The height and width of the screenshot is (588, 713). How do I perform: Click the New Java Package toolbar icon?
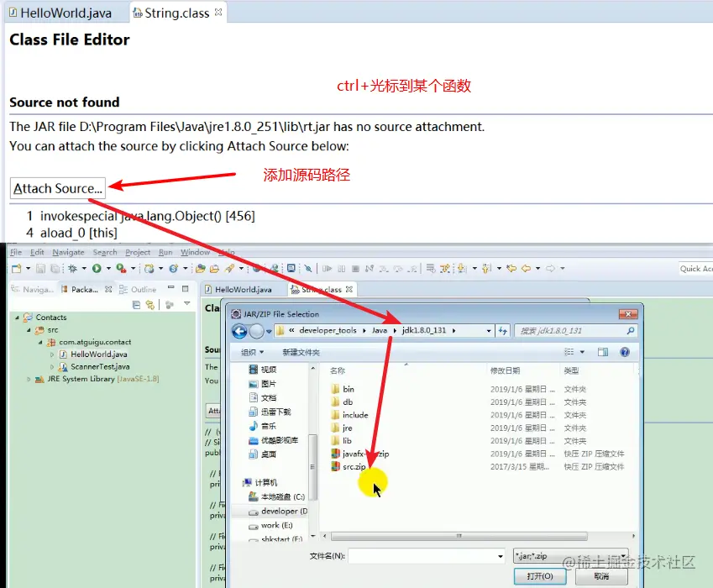click(x=149, y=268)
